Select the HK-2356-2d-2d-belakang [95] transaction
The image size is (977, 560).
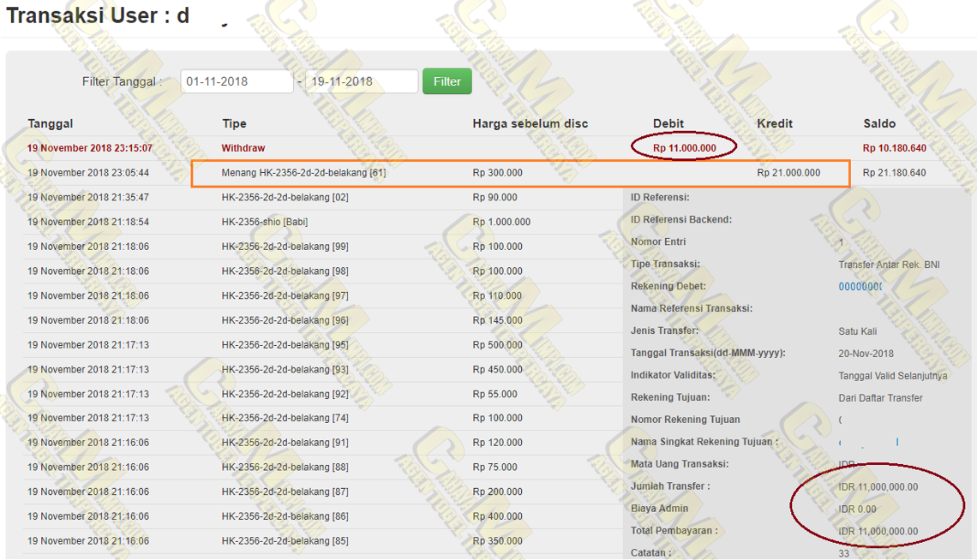pyautogui.click(x=285, y=345)
